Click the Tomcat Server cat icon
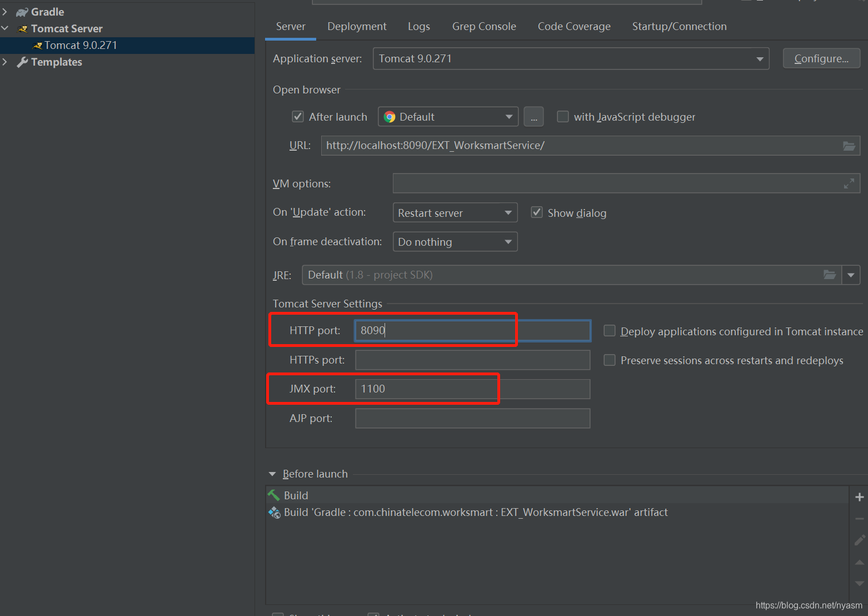868x616 pixels. click(x=23, y=29)
